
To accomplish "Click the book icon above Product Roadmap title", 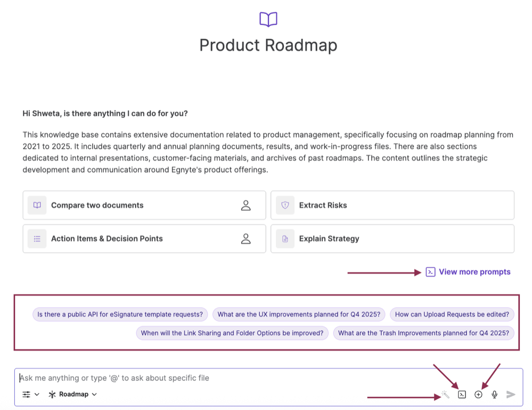I will click(268, 19).
